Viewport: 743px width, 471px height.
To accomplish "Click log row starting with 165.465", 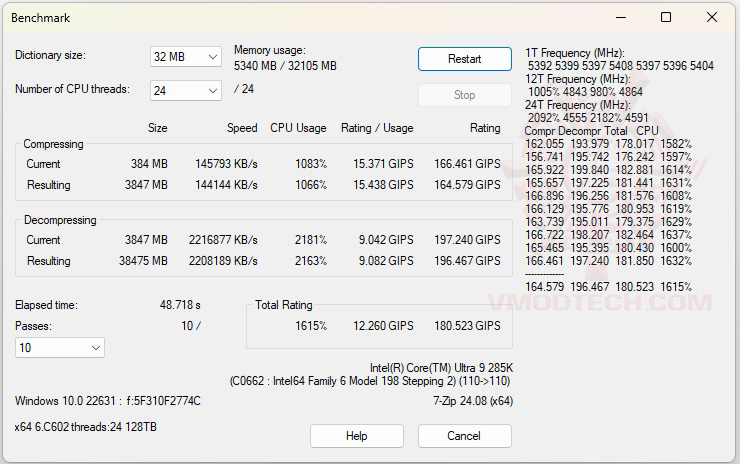I will tap(608, 248).
